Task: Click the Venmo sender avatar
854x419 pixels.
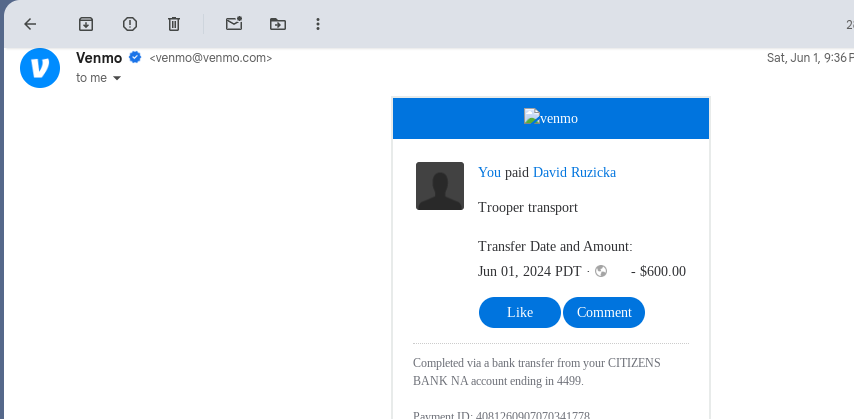Action: [40, 68]
